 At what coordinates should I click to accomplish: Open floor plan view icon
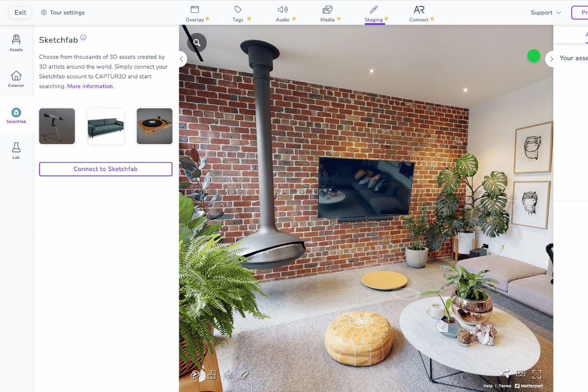pos(212,375)
